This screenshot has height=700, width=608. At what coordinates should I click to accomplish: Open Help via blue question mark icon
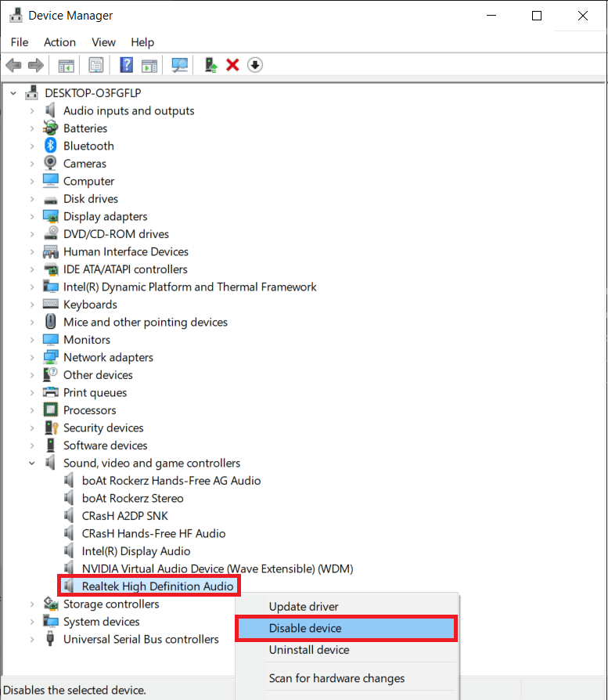click(x=126, y=65)
